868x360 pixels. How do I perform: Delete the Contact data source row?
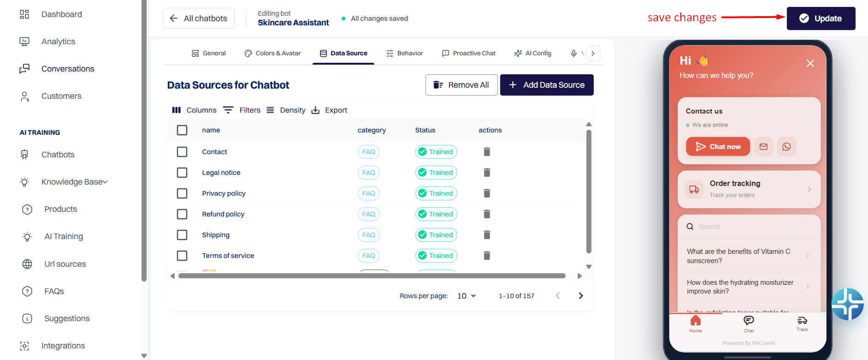[487, 152]
